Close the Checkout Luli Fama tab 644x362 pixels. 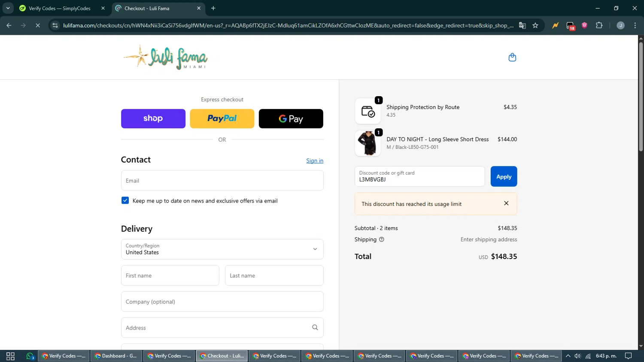click(199, 8)
